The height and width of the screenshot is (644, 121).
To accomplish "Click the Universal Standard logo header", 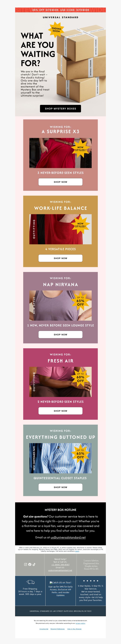I will [60, 17].
